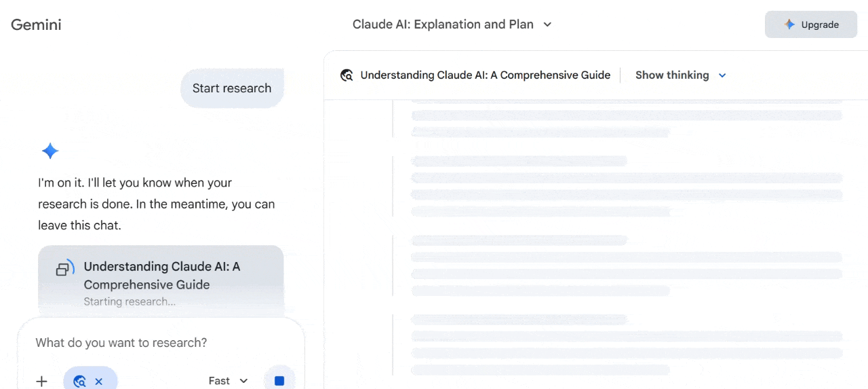
Task: Click the Show thinking label
Action: (671, 75)
